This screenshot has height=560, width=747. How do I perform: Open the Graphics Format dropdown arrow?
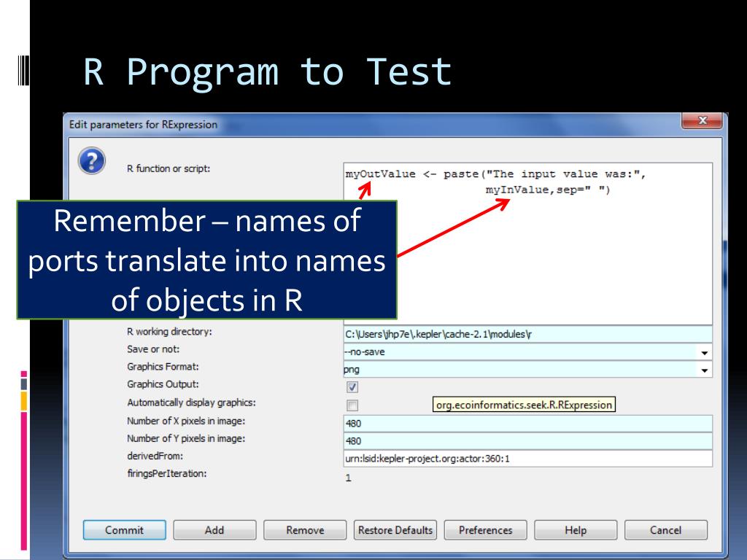[704, 370]
